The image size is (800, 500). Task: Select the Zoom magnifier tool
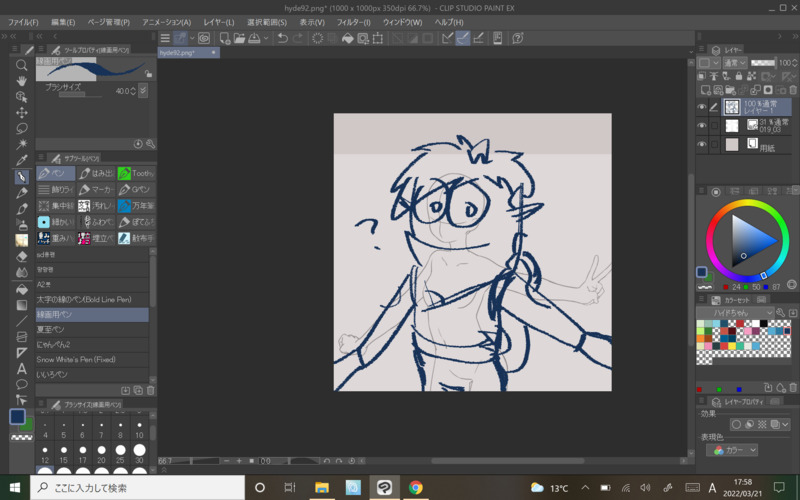(x=21, y=65)
